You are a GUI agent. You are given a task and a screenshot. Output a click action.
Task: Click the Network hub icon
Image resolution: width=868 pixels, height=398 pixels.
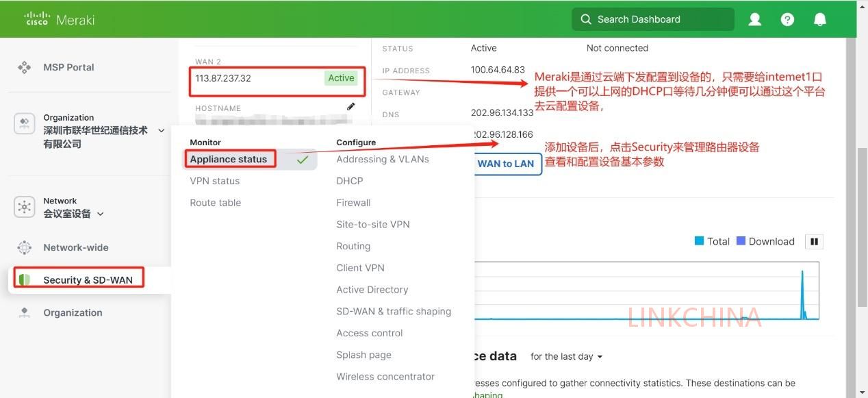click(x=25, y=207)
